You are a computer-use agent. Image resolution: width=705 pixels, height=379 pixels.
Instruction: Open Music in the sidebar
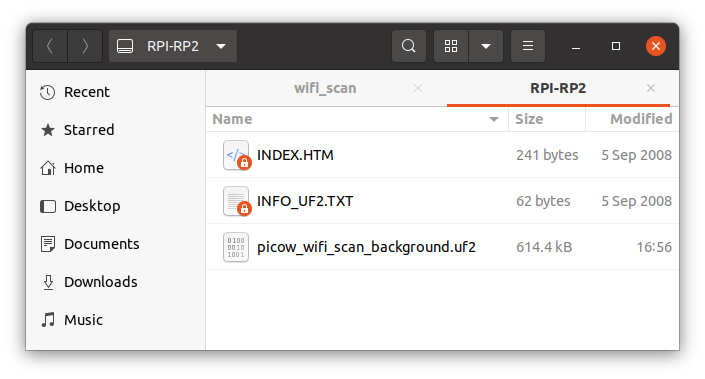(83, 320)
